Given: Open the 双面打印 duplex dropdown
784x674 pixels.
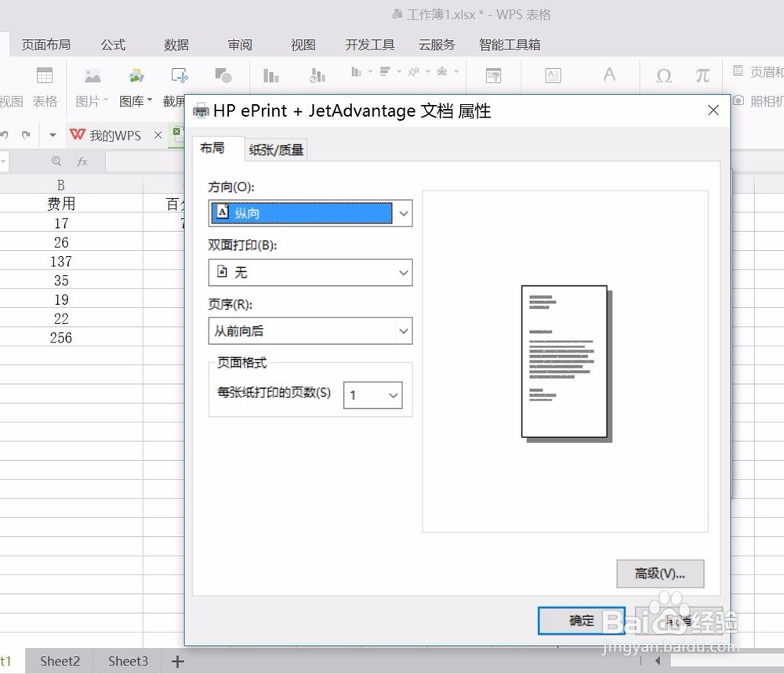Looking at the screenshot, I should coord(310,273).
